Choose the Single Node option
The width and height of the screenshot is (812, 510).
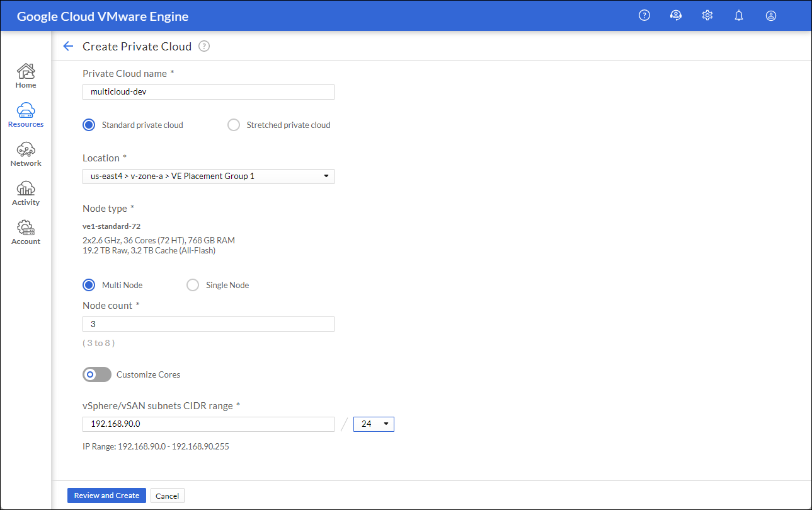coord(193,285)
